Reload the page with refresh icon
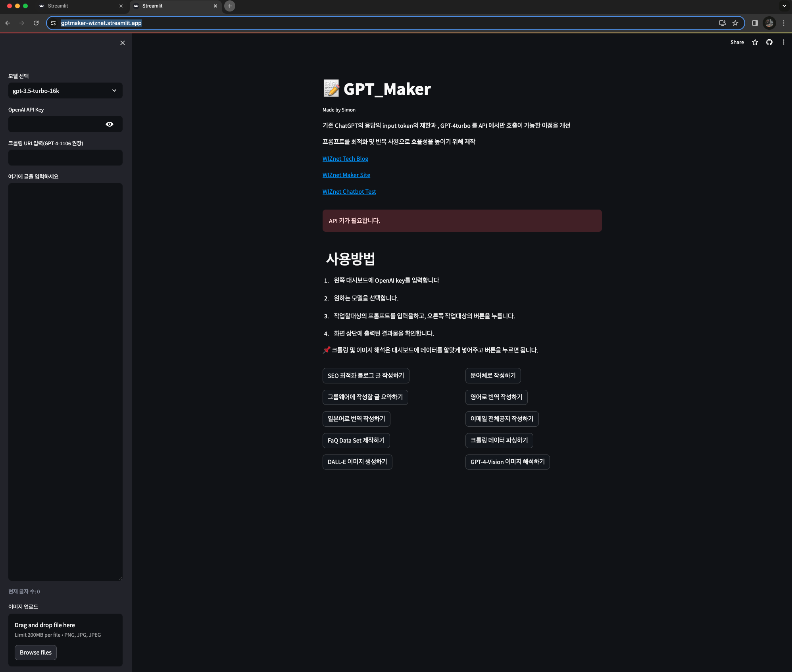 pyautogui.click(x=36, y=23)
